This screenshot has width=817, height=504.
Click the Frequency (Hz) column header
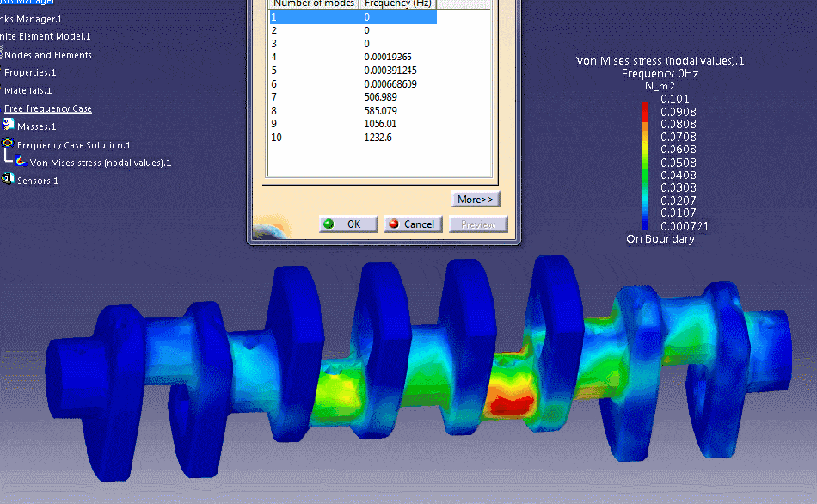(401, 3)
